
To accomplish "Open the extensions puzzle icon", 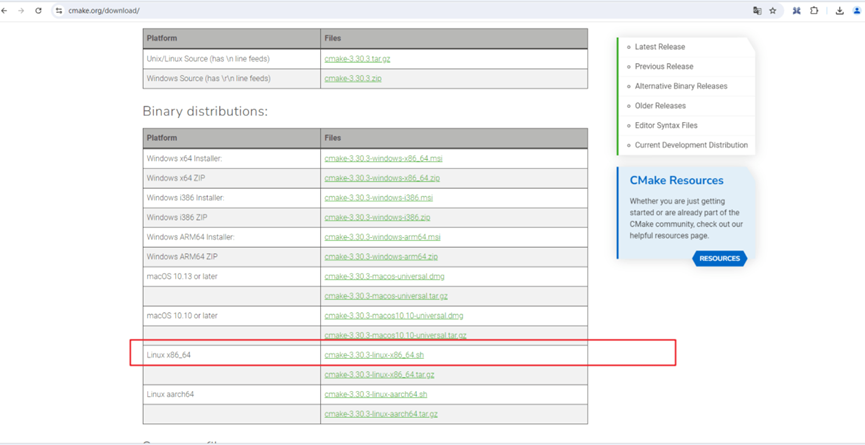I will tap(814, 10).
